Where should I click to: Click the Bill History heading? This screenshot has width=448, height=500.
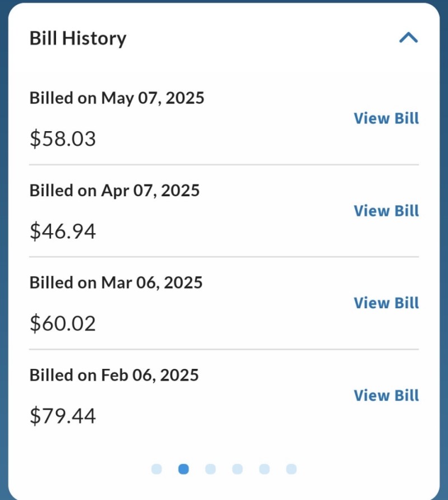coord(78,38)
